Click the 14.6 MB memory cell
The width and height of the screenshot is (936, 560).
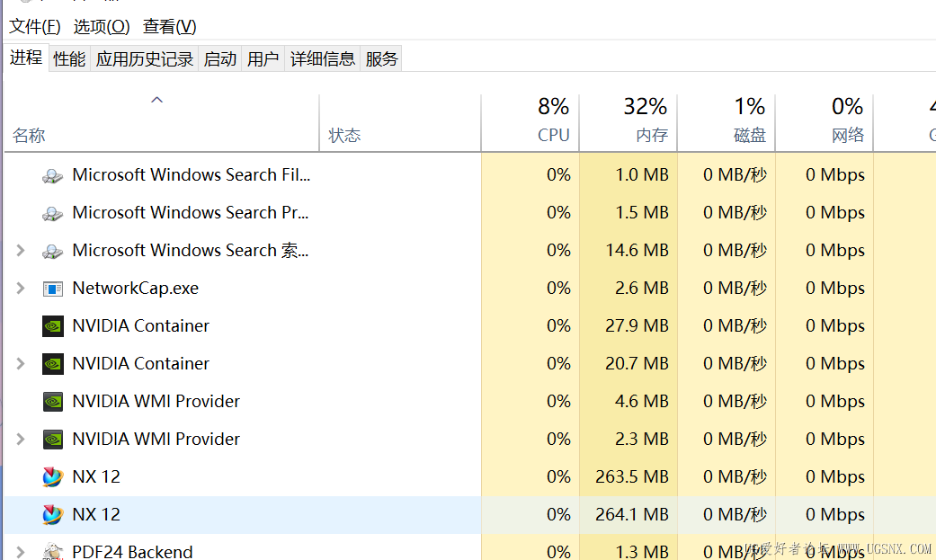click(x=628, y=250)
